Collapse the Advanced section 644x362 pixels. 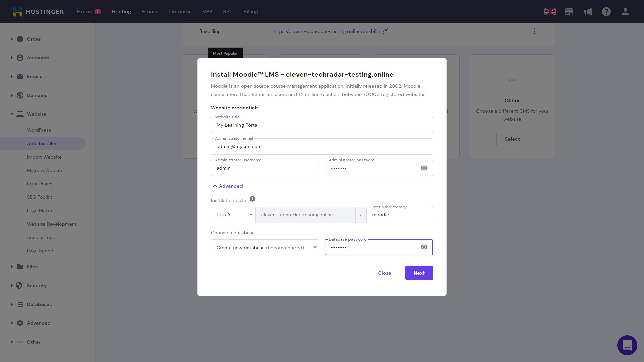click(x=227, y=186)
